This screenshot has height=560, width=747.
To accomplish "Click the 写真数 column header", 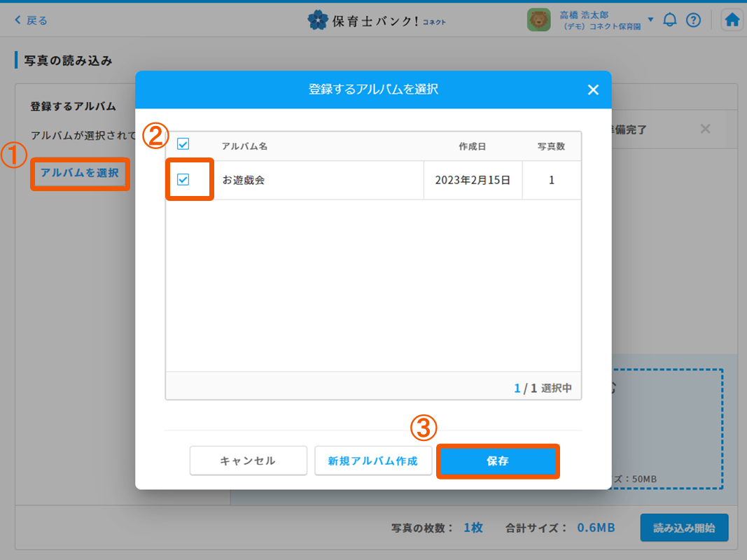I will (551, 146).
